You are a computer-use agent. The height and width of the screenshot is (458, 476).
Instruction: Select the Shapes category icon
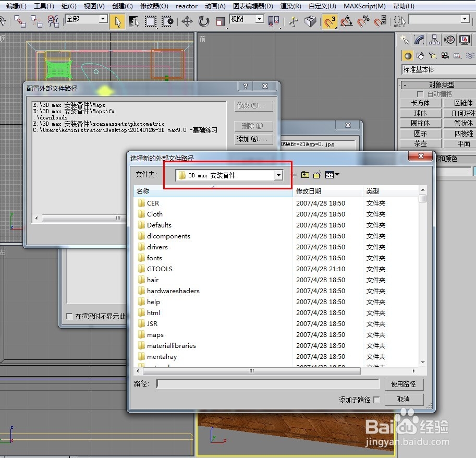coord(420,56)
